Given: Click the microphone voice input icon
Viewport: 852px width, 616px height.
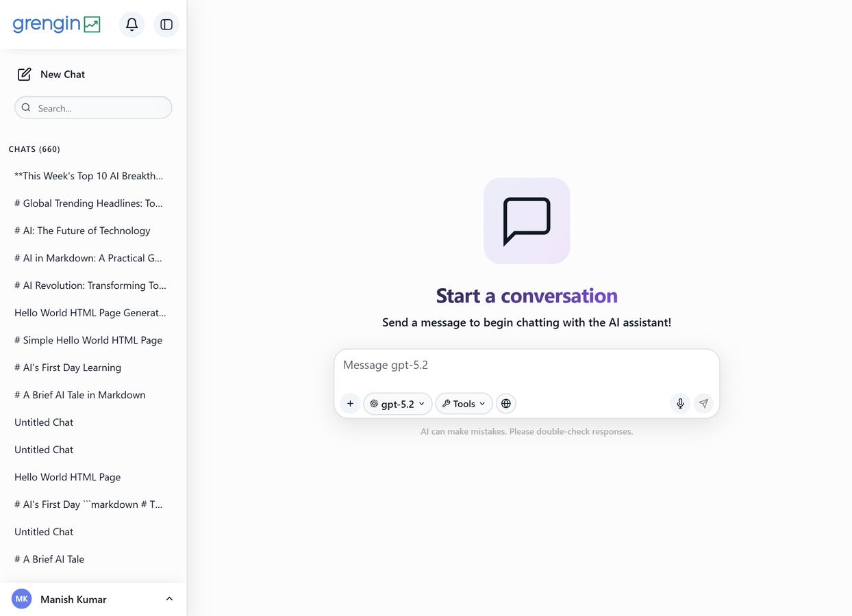Looking at the screenshot, I should coord(680,404).
